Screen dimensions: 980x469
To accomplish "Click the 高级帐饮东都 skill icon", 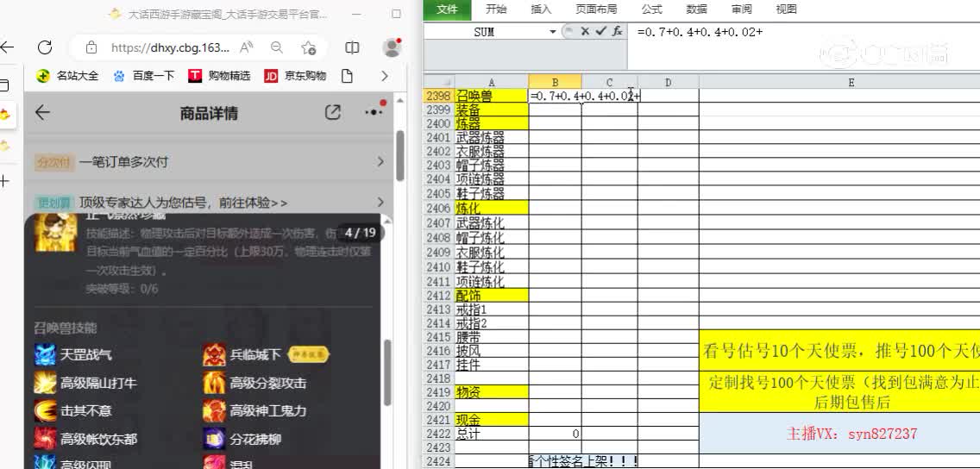I will coord(45,439).
